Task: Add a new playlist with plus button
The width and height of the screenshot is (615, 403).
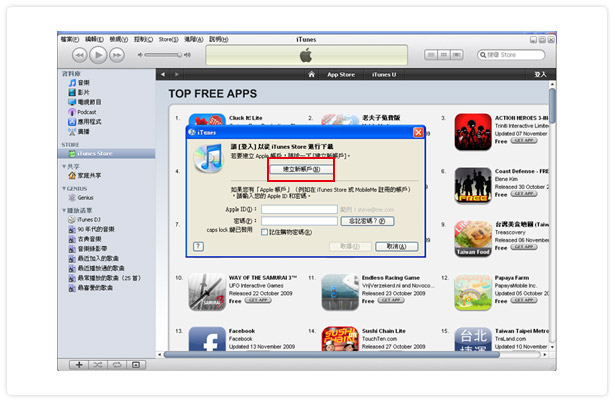Action: (79, 365)
